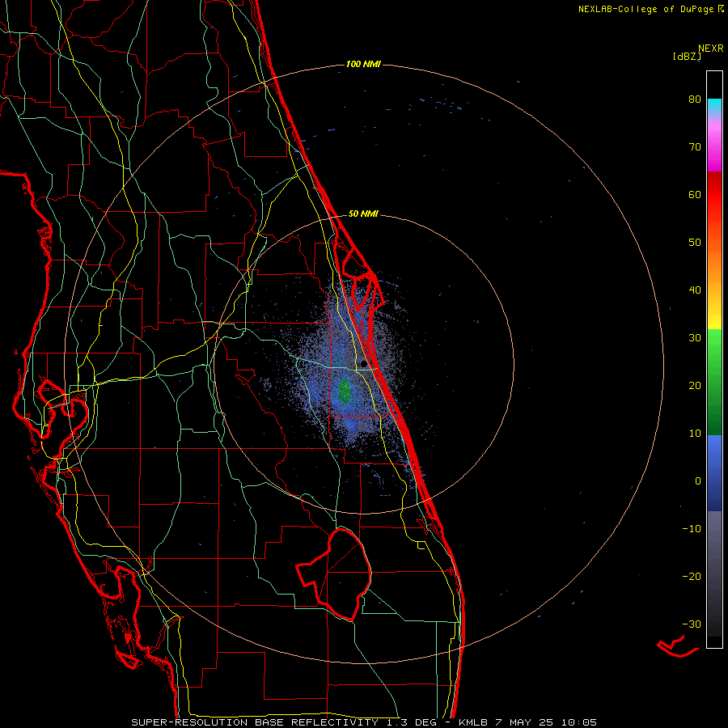
Task: Click the cyan band at the top of the color scale
Action: tap(714, 104)
